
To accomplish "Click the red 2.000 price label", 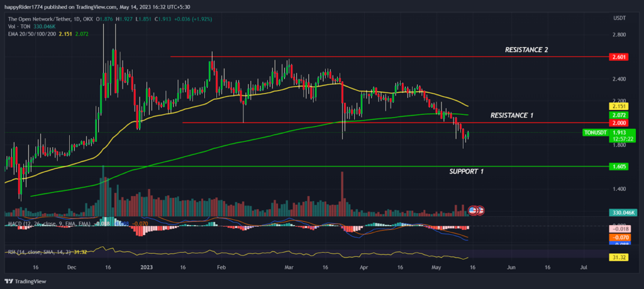I will 619,123.
